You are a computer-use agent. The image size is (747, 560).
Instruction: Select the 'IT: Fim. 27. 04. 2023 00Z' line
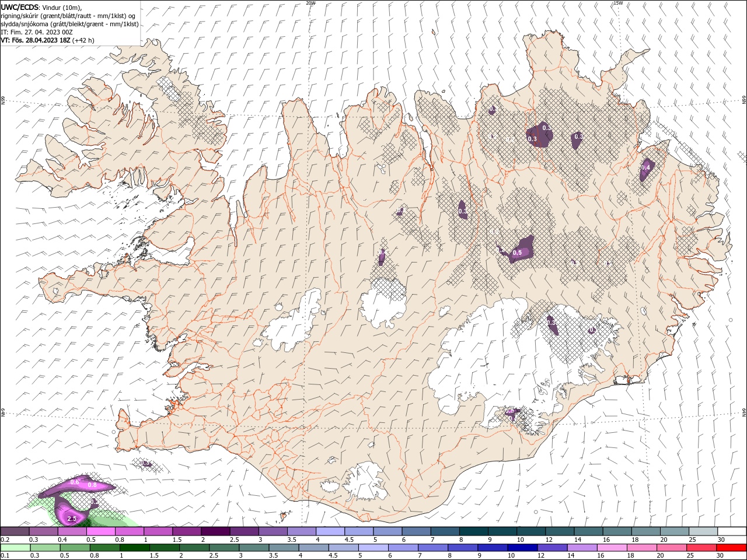(36, 32)
